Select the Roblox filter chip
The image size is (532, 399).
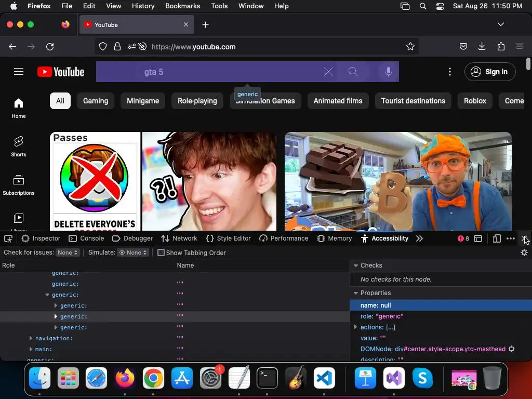point(475,101)
